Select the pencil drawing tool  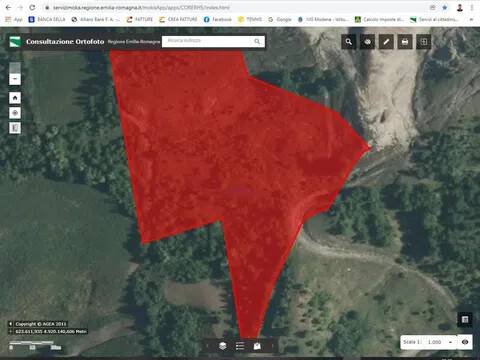(386, 42)
